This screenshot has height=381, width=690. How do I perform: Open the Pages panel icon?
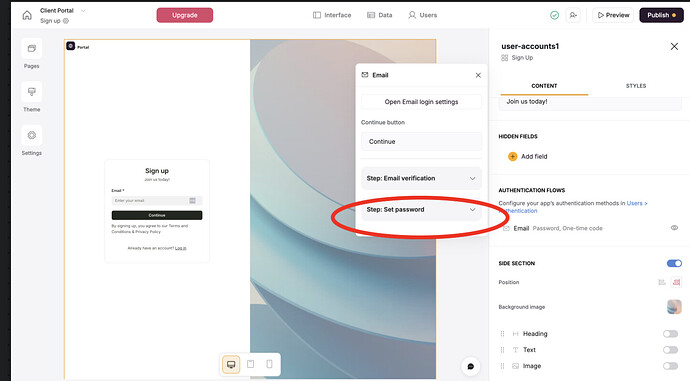click(x=32, y=48)
